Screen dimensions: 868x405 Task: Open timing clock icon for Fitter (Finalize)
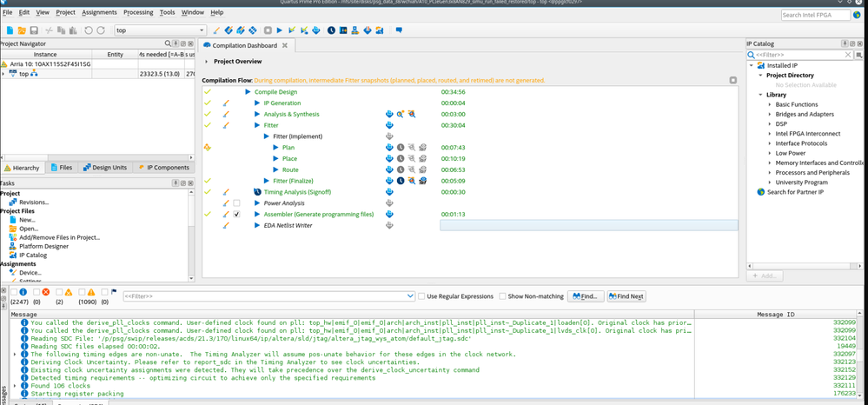click(401, 181)
